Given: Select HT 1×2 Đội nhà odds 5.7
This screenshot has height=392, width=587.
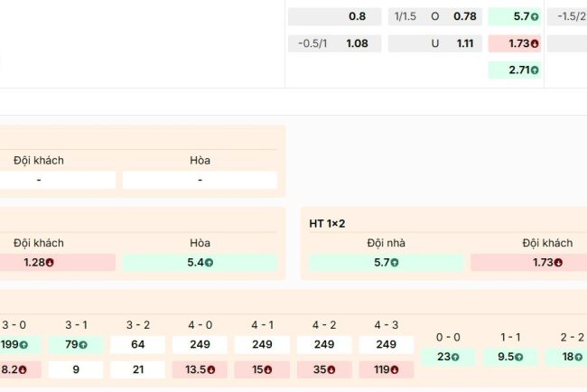Looking at the screenshot, I should tap(386, 263).
